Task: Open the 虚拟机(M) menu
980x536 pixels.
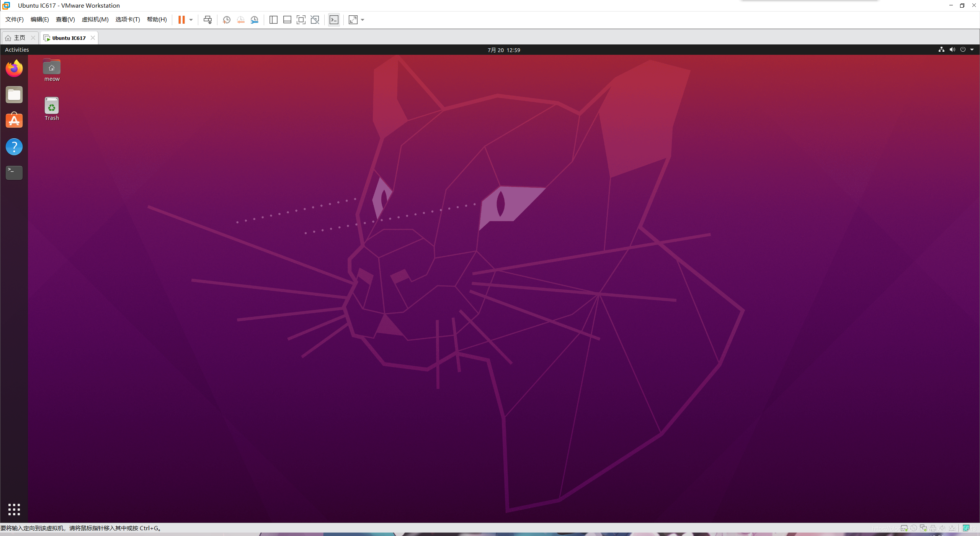Action: click(x=95, y=20)
